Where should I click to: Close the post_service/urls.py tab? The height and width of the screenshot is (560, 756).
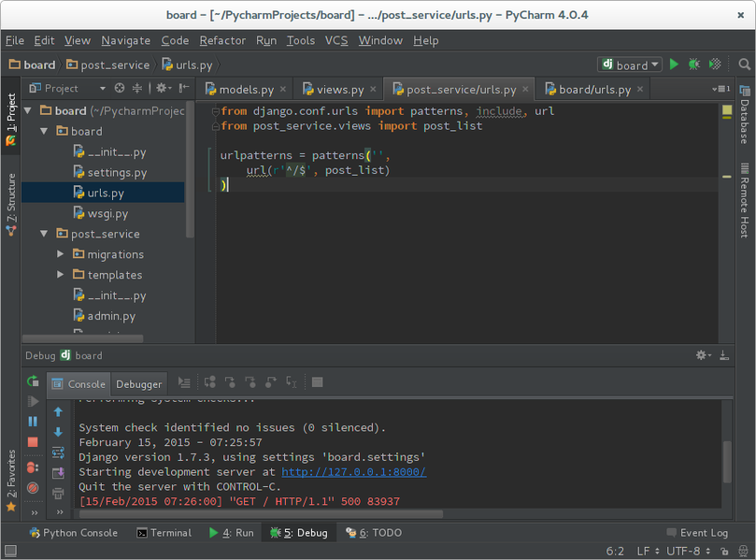[525, 89]
